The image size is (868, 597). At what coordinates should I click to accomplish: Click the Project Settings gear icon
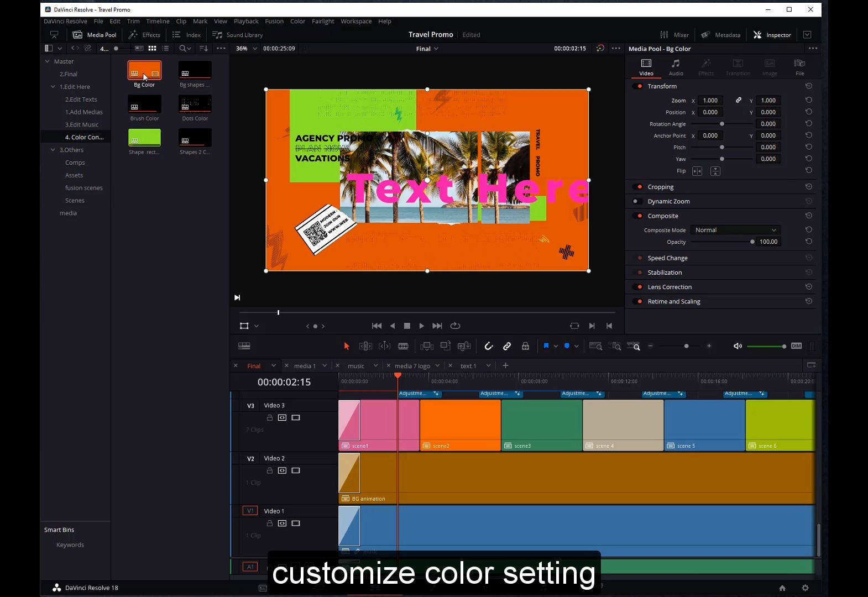(805, 588)
